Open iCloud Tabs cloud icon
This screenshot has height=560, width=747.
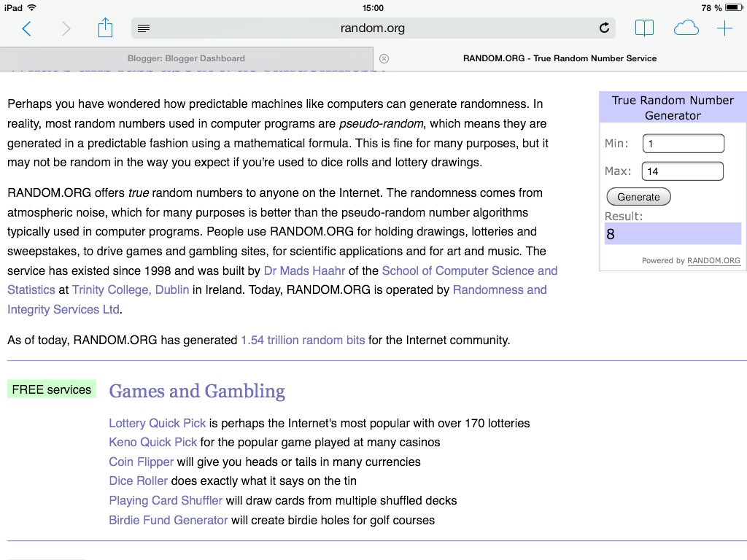coord(686,28)
